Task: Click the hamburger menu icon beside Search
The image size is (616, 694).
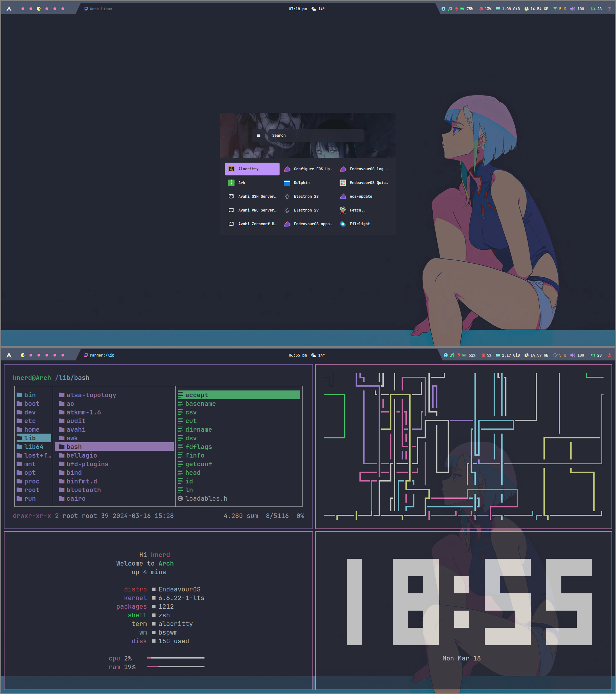Action: click(258, 135)
